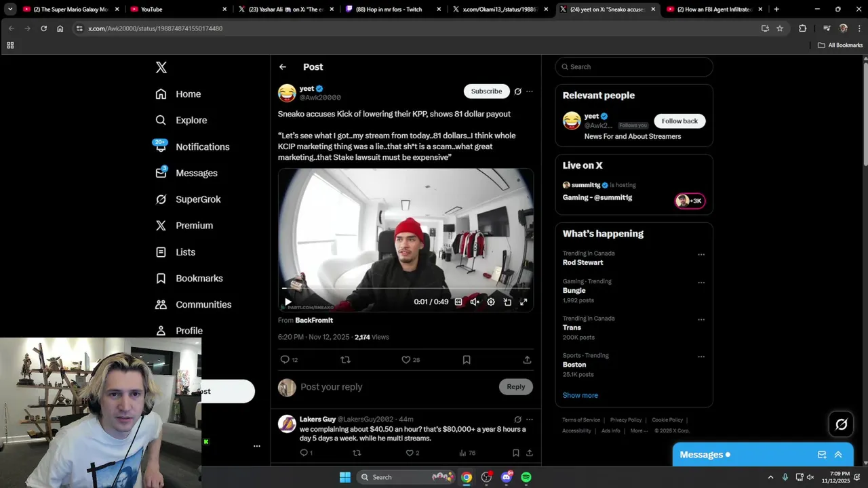Open more options for Boston trend

(x=701, y=357)
